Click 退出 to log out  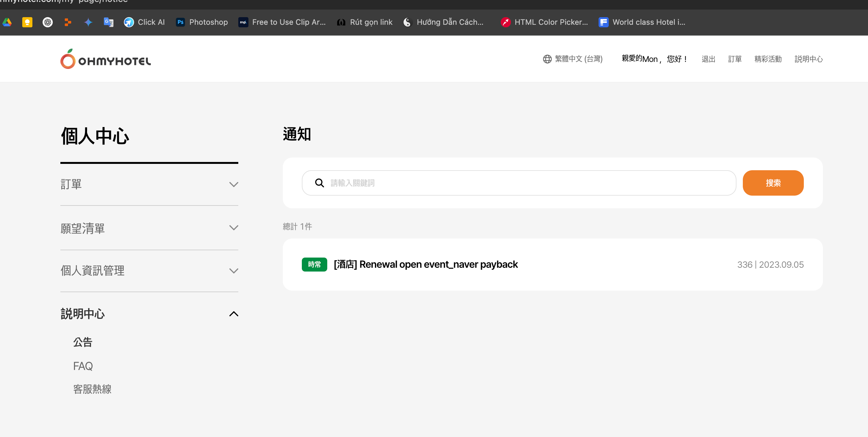708,59
